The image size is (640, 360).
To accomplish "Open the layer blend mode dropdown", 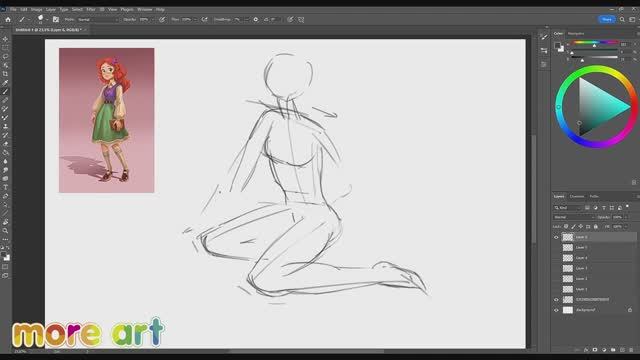I will [574, 217].
